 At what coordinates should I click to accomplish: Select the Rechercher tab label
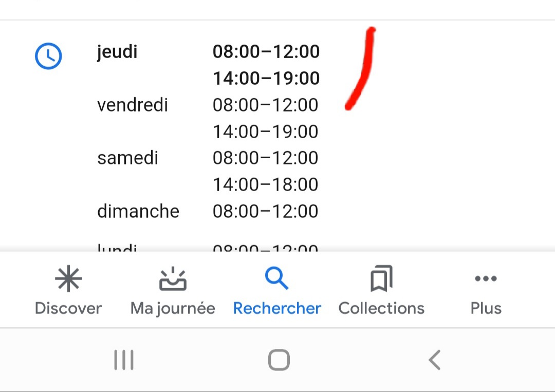click(277, 308)
